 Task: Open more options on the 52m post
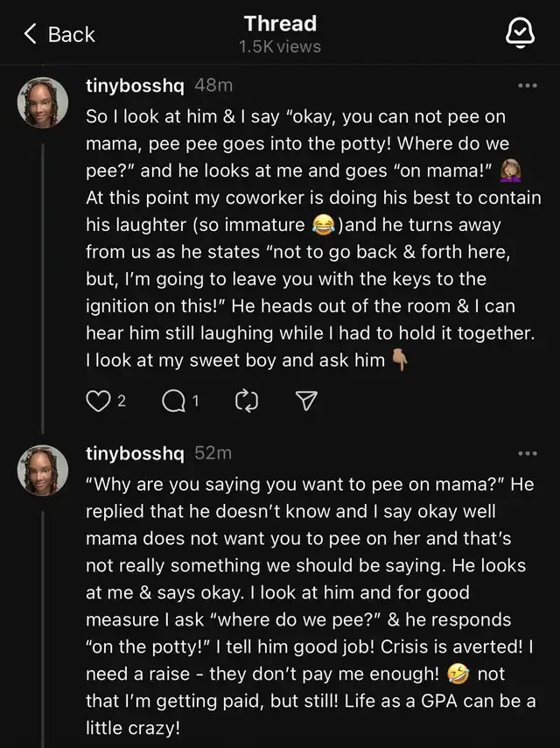[x=528, y=454]
